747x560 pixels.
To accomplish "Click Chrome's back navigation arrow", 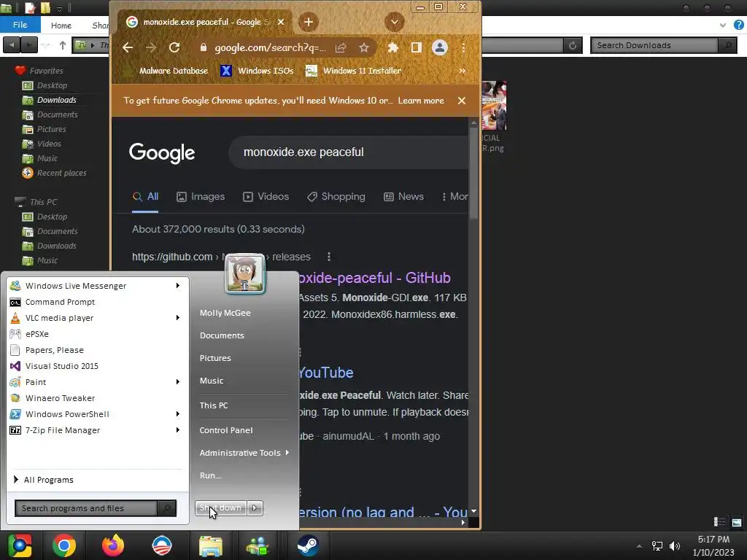I will pos(127,47).
